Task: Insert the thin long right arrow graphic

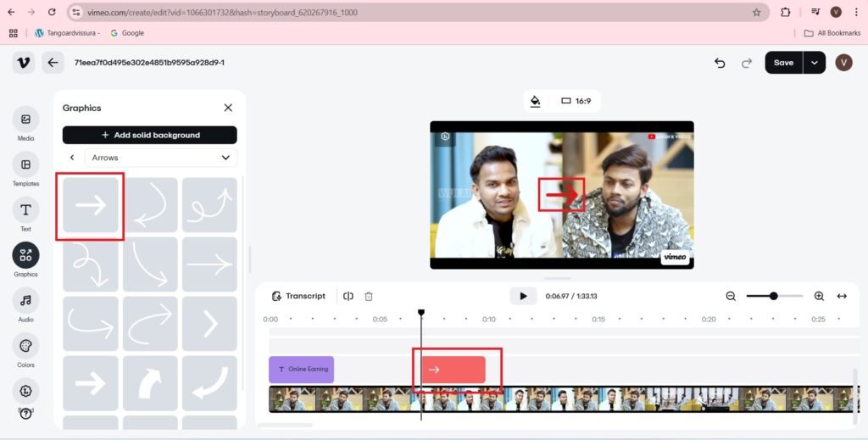Action: pos(209,265)
